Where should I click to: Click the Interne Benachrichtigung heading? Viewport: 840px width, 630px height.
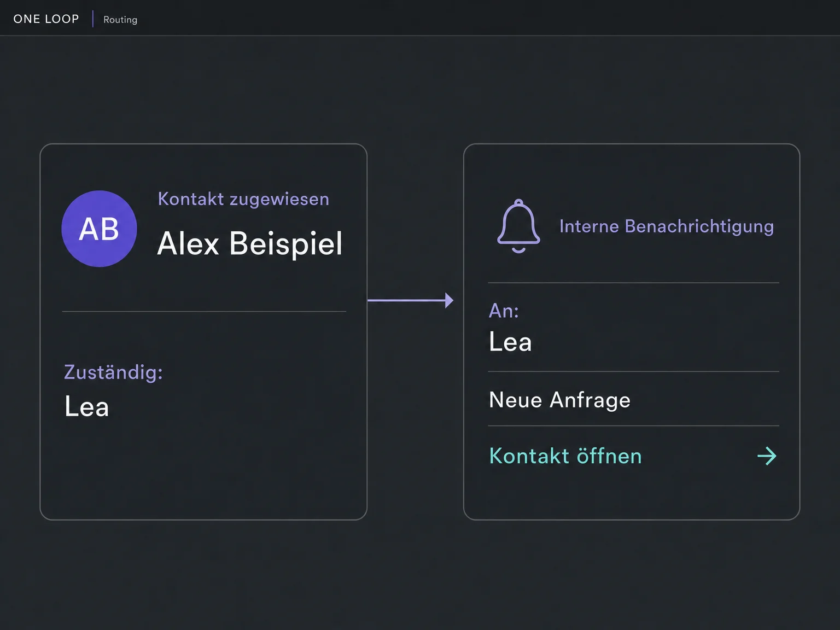pyautogui.click(x=667, y=226)
